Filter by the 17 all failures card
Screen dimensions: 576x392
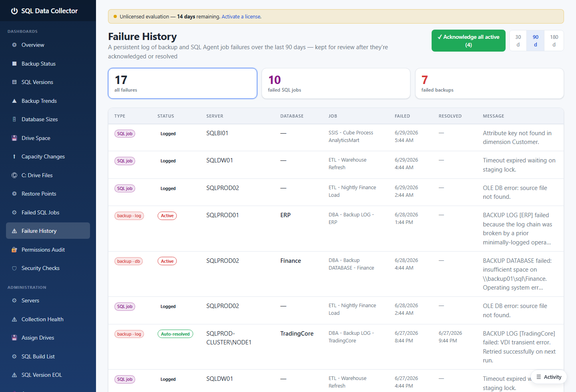coord(182,83)
